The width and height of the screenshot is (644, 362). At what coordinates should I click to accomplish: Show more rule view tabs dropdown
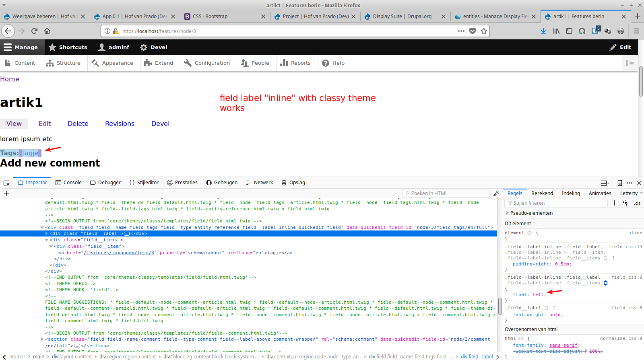[641, 193]
